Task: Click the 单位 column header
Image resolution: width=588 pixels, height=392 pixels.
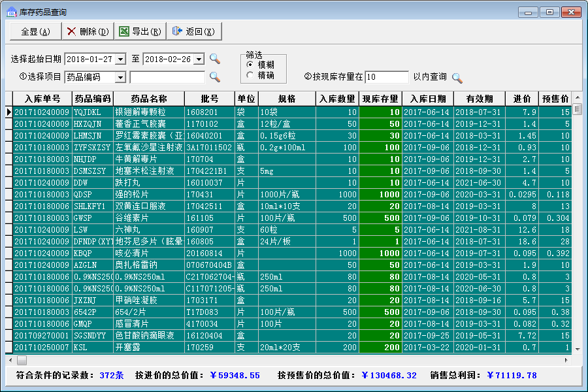Action: (246, 99)
